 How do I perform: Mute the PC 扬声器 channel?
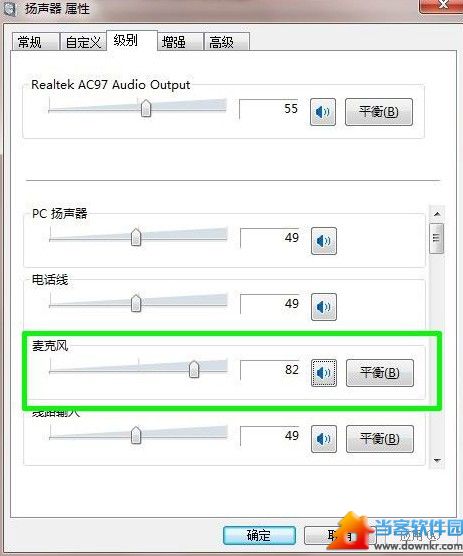[x=324, y=241]
